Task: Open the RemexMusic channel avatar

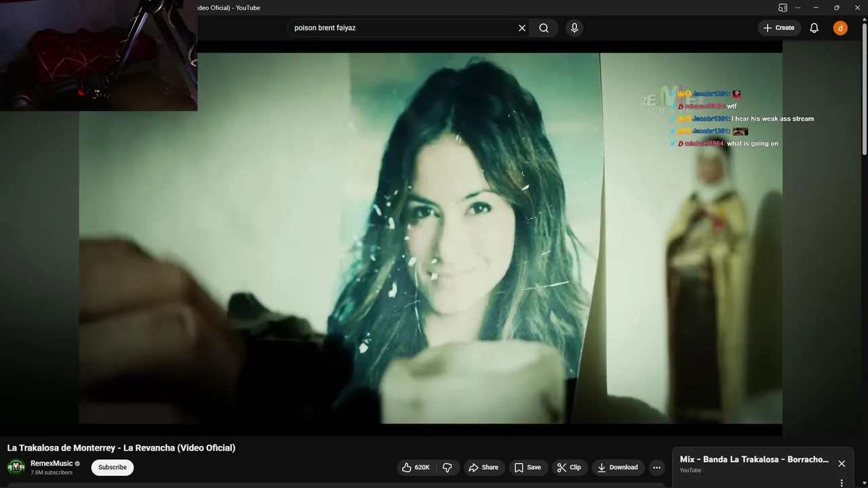Action: (16, 467)
